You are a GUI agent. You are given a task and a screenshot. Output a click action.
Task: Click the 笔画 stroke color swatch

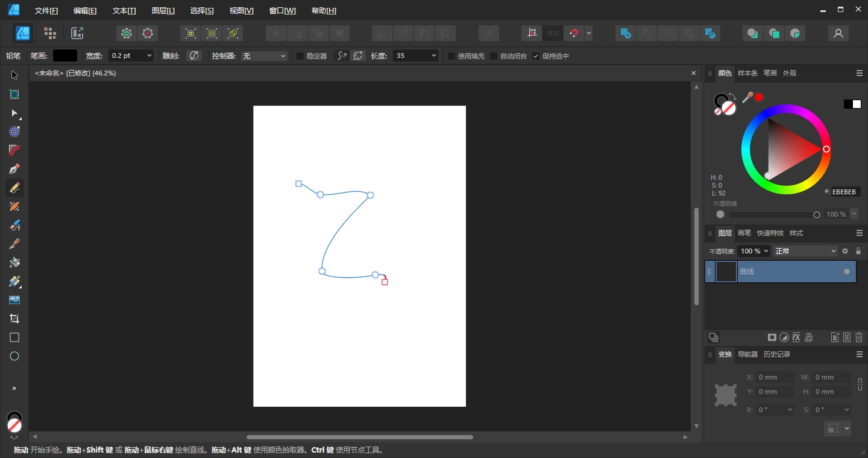click(x=65, y=56)
